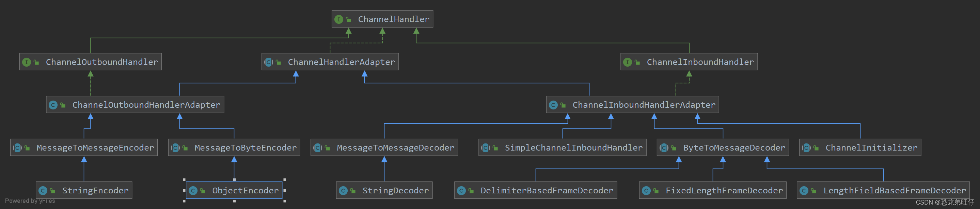Select the SimpleChannelInboundHandler class node
The image size is (980, 209).
click(x=573, y=148)
